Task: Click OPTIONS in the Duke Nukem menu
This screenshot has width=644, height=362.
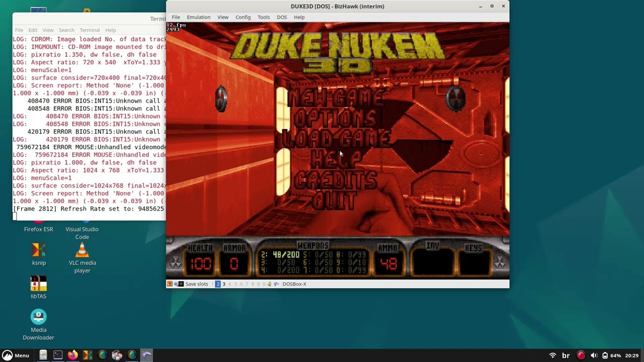Action: pos(335,118)
